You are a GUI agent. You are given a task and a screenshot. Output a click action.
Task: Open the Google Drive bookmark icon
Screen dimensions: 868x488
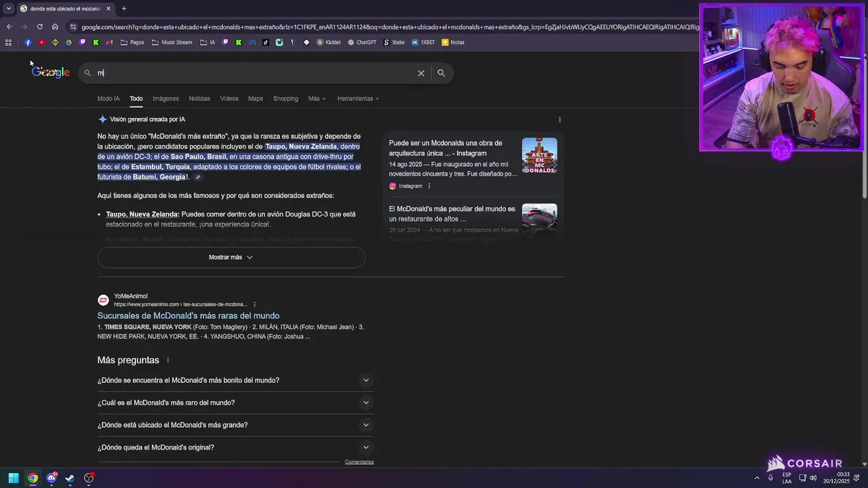pos(68,42)
